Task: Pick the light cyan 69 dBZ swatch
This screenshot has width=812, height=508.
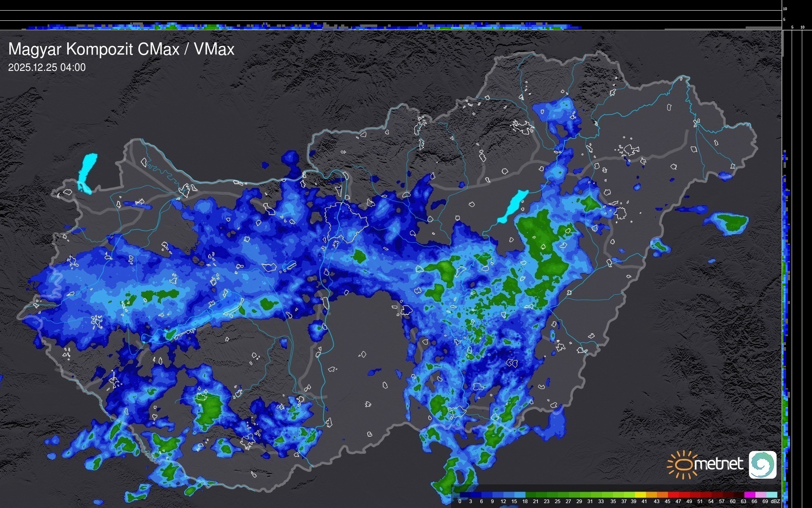Action: [771, 495]
